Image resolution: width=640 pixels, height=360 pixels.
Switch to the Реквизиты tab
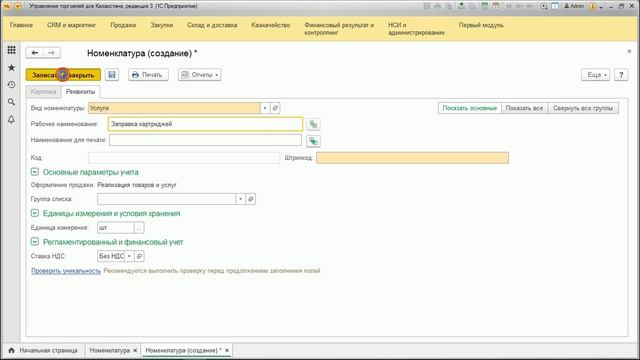coord(80,92)
